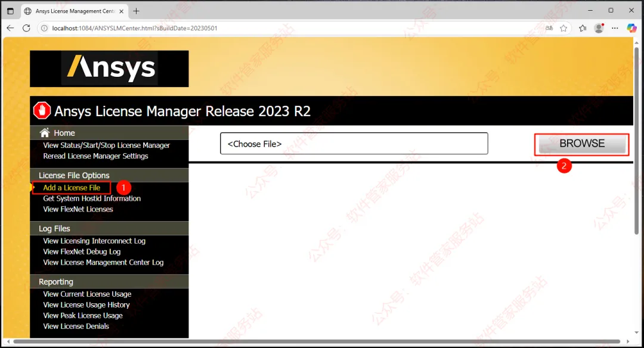
Task: Close the Ansys License Management tab
Action: tap(121, 11)
